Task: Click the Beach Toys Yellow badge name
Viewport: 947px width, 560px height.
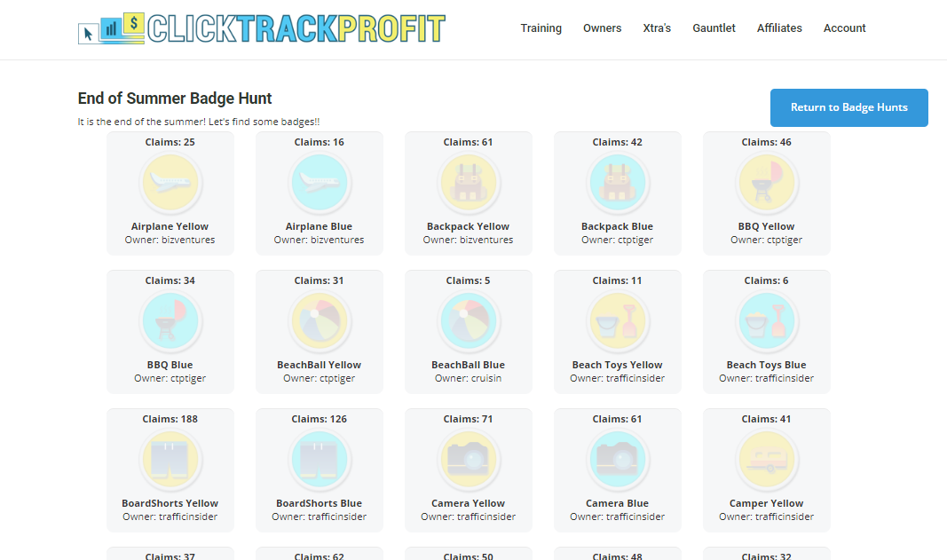Action: pyautogui.click(x=617, y=365)
